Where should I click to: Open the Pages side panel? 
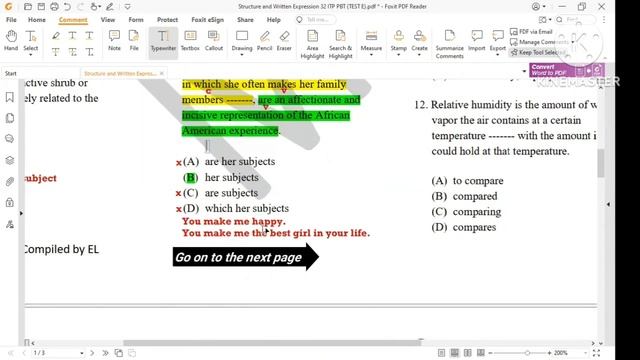click(10, 118)
